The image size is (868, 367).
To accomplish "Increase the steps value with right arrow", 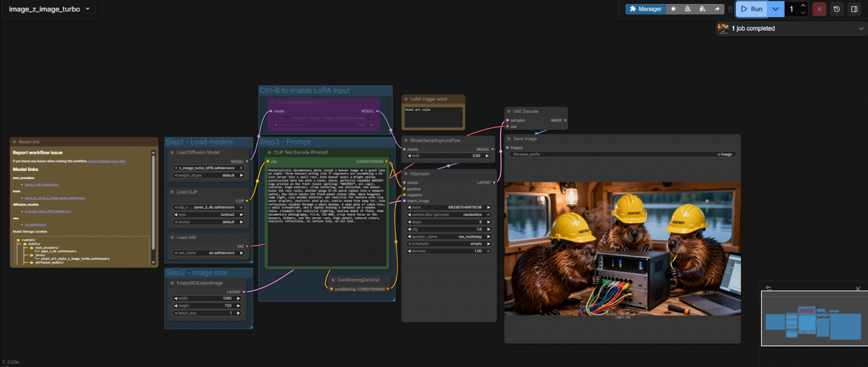I will 488,222.
